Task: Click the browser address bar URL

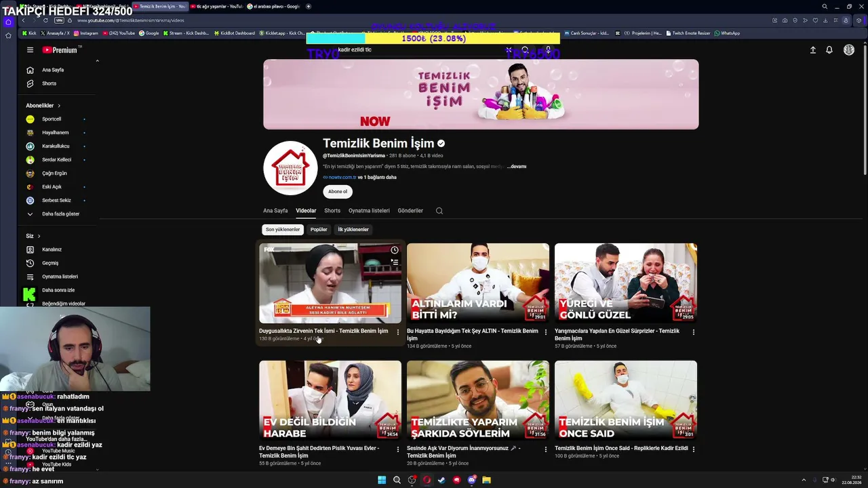Action: (130, 20)
